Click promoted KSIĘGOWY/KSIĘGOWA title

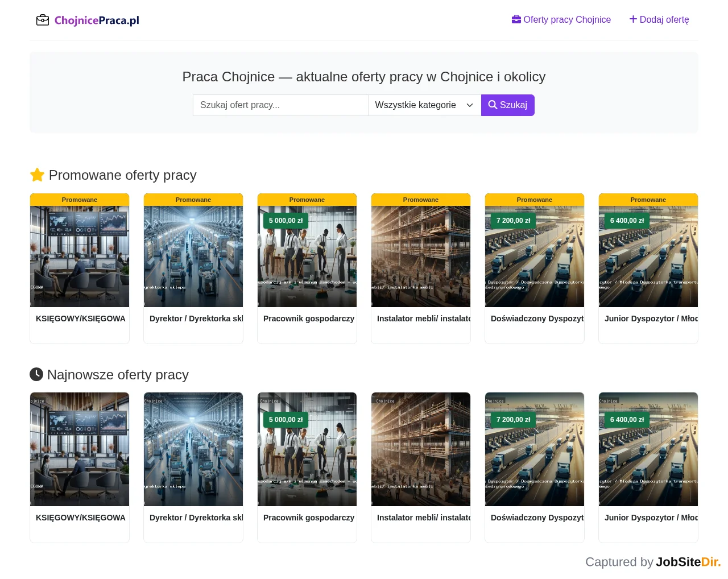[81, 319]
